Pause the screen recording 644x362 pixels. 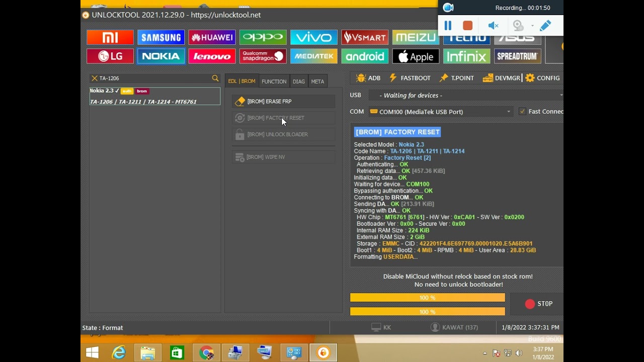tap(448, 25)
